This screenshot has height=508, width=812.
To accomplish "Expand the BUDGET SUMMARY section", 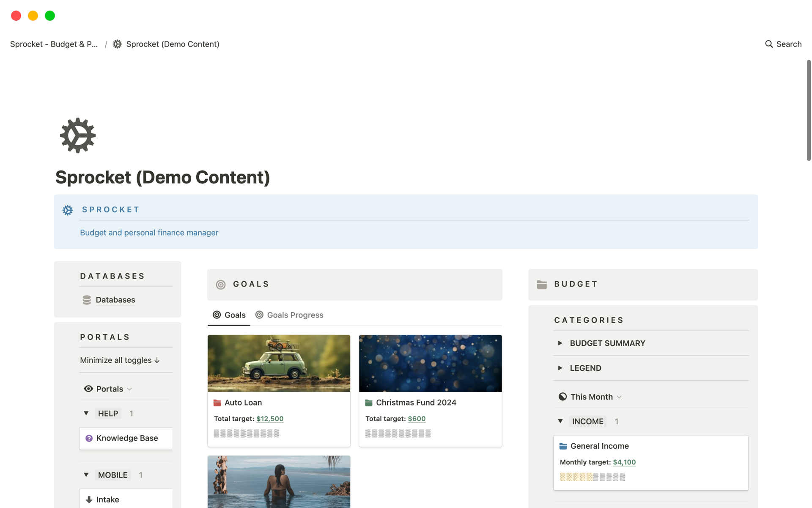I will 560,343.
